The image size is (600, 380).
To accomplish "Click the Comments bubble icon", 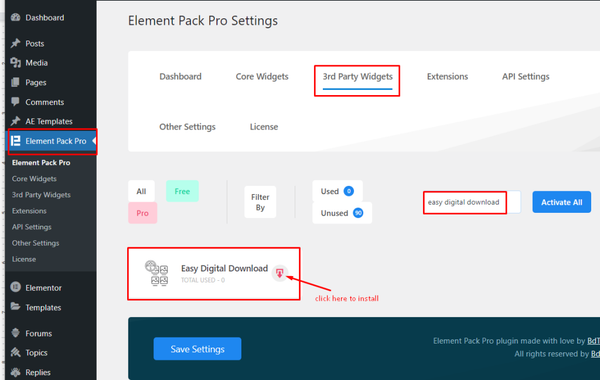I will pyautogui.click(x=16, y=102).
